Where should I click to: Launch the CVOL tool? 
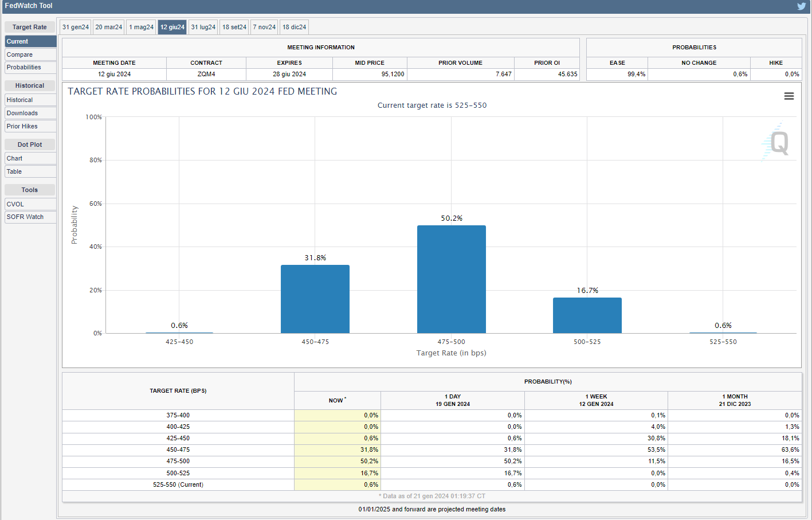[x=30, y=204]
